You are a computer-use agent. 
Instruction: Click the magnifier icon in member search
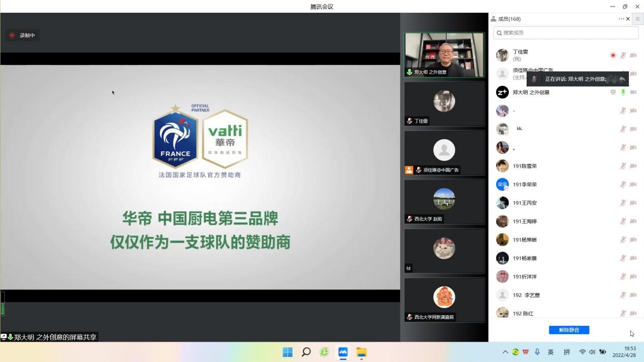tap(499, 33)
